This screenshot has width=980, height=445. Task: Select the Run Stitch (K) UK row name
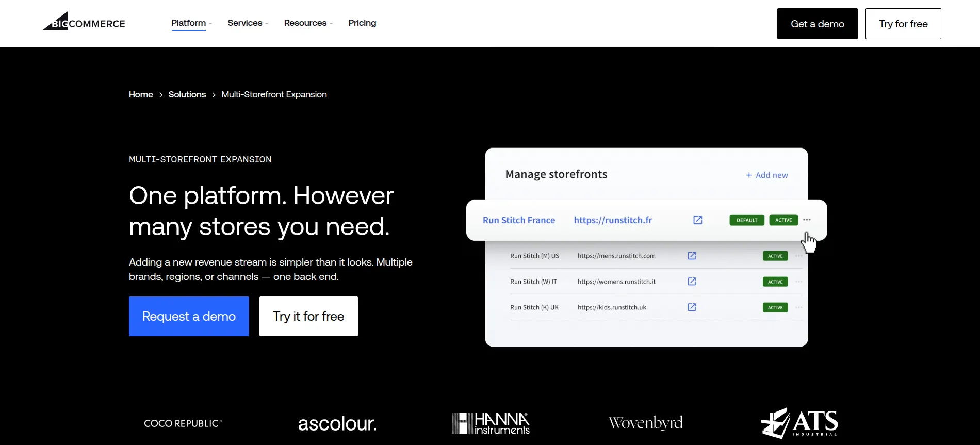(x=534, y=307)
